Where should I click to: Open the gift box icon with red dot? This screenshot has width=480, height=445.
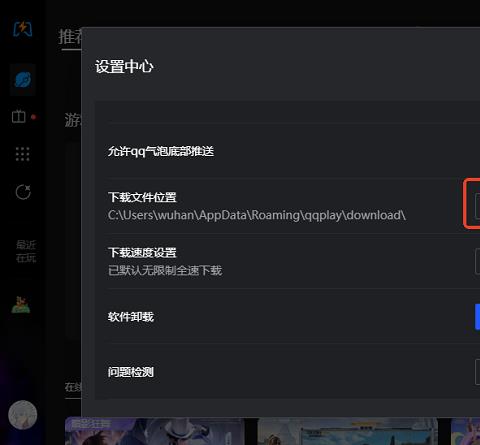tap(19, 117)
